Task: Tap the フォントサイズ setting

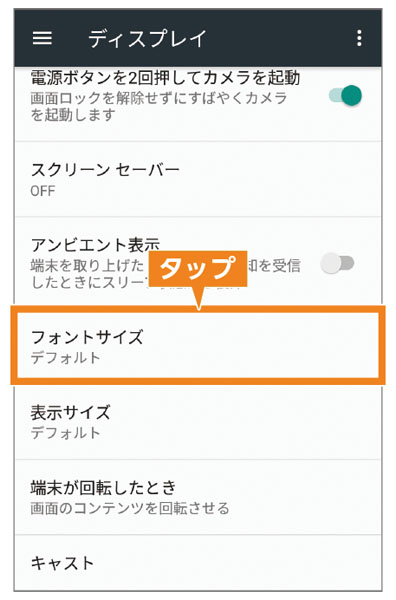Action: click(x=198, y=346)
